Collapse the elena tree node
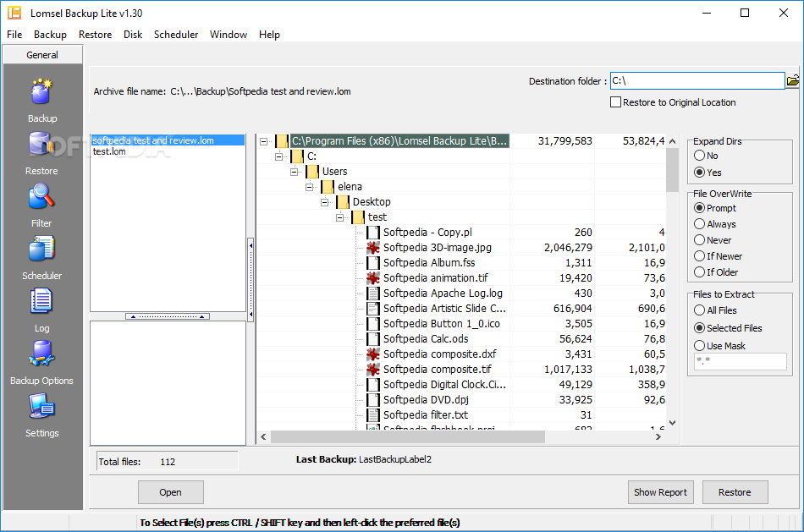The width and height of the screenshot is (804, 532). pyautogui.click(x=309, y=187)
